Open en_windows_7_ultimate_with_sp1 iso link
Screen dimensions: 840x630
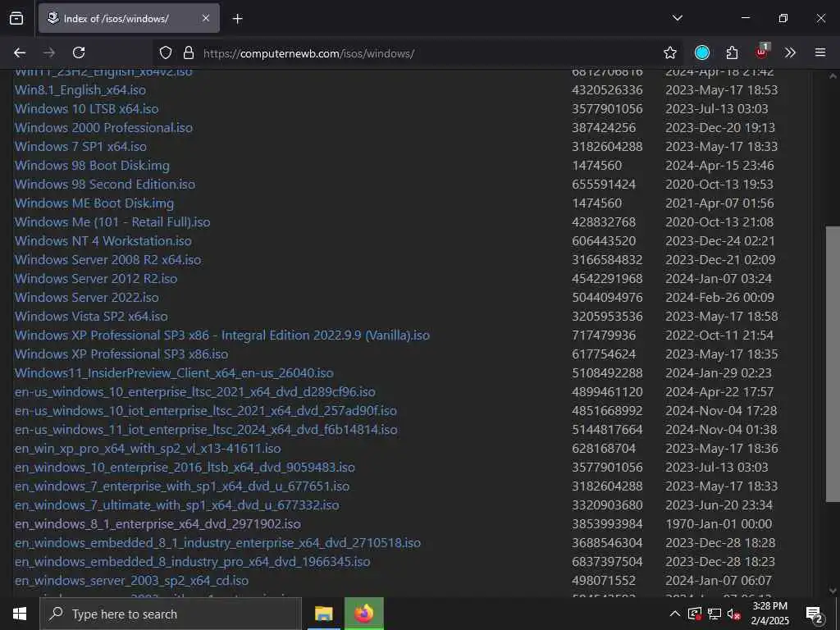pos(177,504)
